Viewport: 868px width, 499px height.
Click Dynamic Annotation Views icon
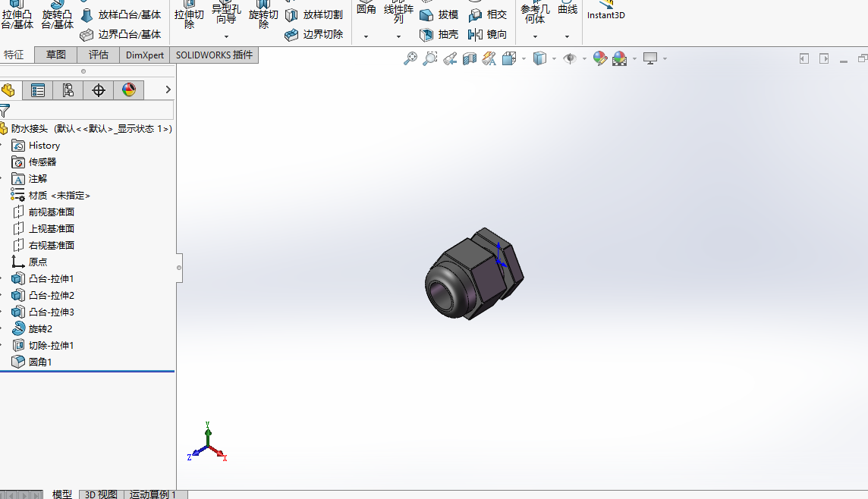[x=489, y=58]
